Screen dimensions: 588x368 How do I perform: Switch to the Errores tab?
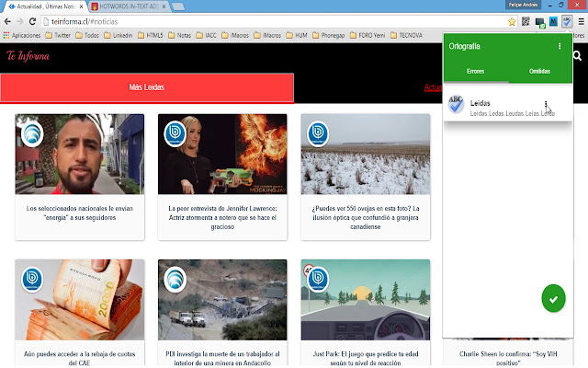click(476, 72)
